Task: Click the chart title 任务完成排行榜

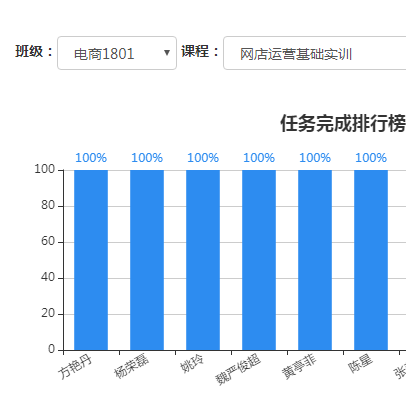Action: [x=343, y=123]
